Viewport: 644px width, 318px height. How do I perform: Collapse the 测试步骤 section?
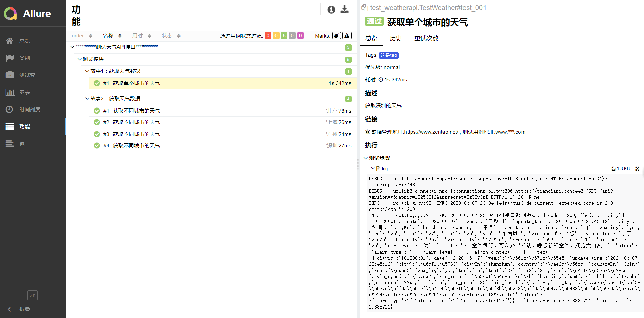(366, 158)
